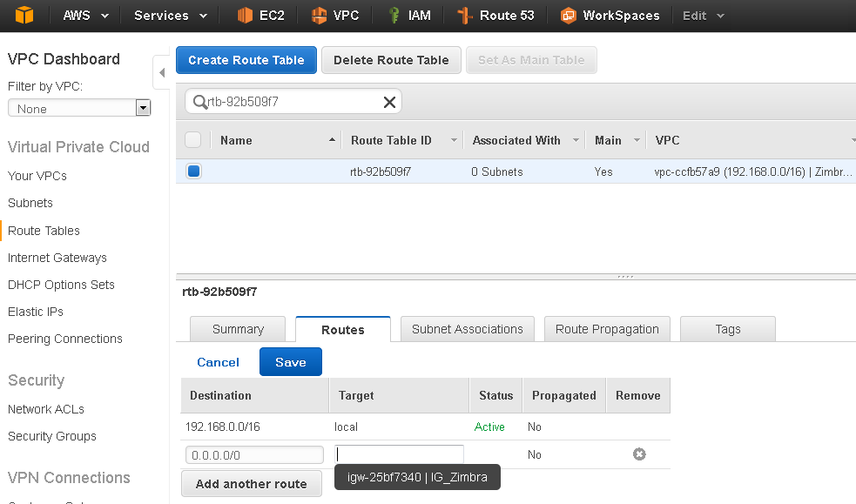Image resolution: width=856 pixels, height=504 pixels.
Task: Open Route Table ID column filter arrow
Action: [x=454, y=140]
